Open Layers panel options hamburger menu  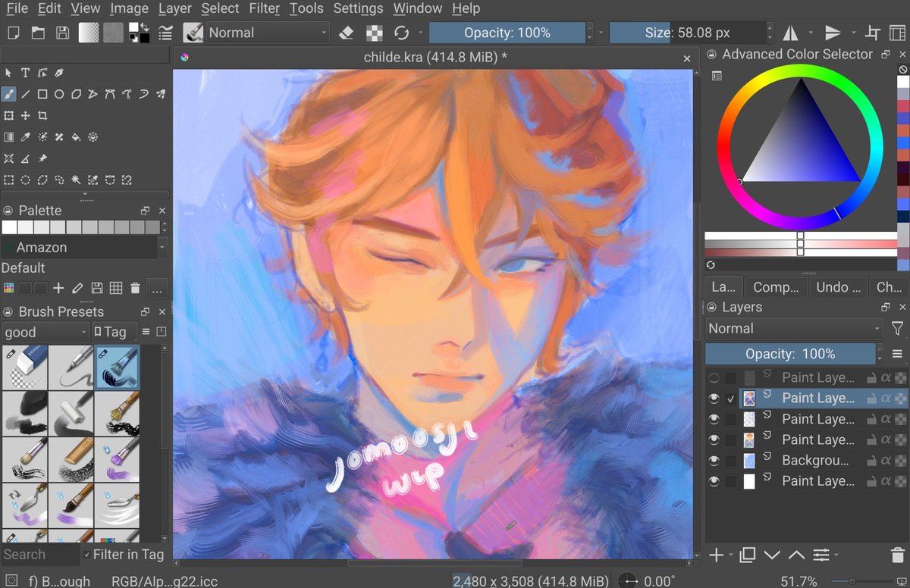click(x=898, y=354)
